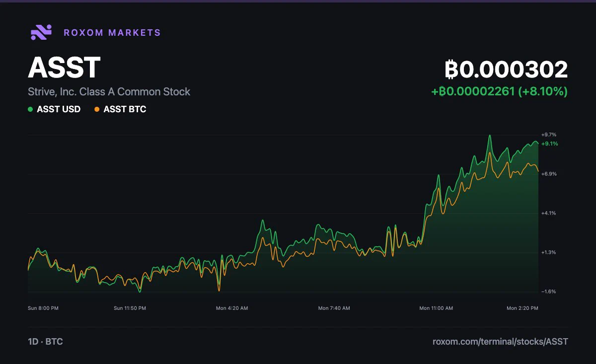Click the Mon 2:20 PM time label

pyautogui.click(x=522, y=308)
